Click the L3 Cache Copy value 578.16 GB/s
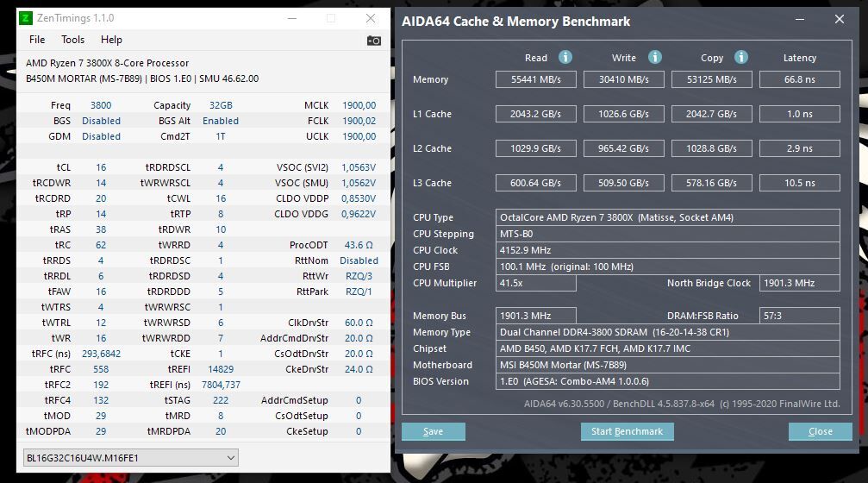Image resolution: width=868 pixels, height=483 pixels. (712, 183)
